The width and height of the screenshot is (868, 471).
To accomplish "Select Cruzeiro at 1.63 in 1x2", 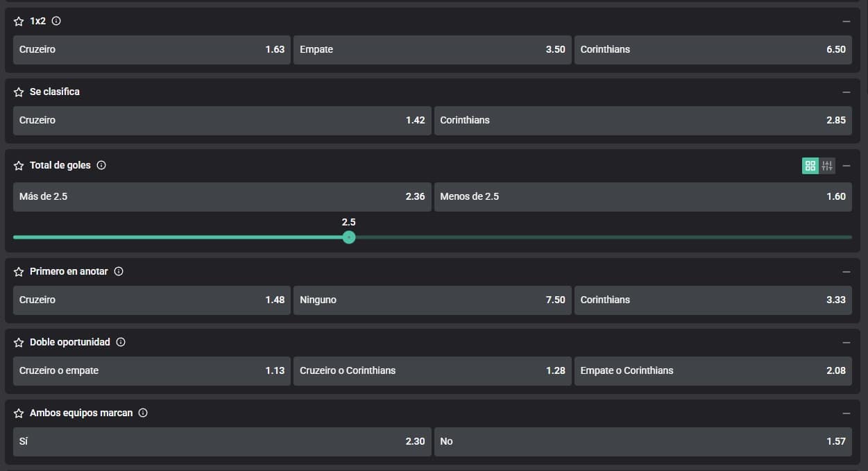I will pos(151,50).
